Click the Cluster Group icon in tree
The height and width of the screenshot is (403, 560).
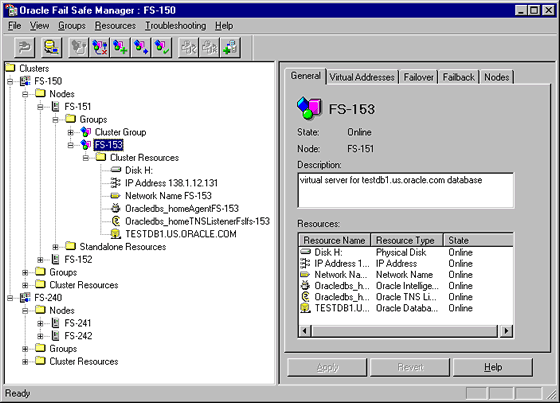click(x=86, y=132)
